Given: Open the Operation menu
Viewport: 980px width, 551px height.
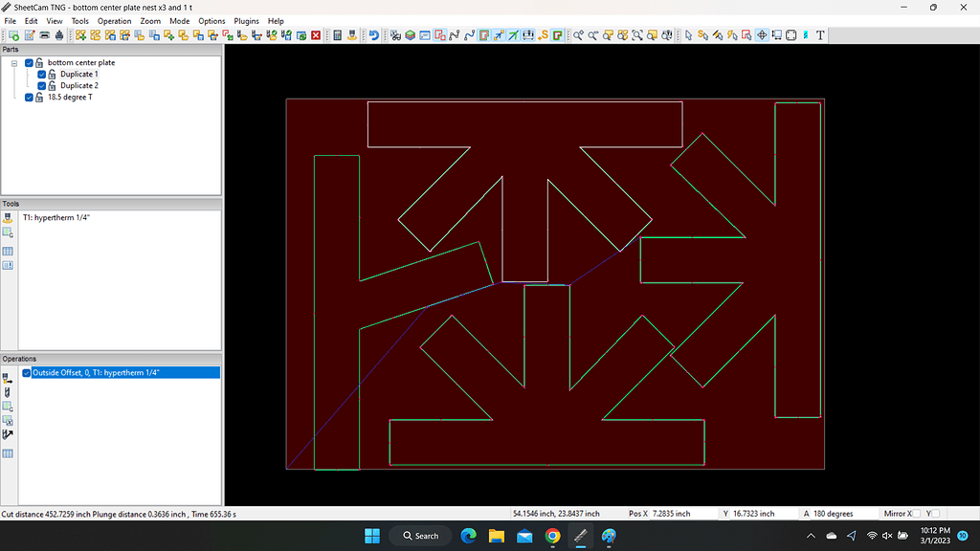Looking at the screenshot, I should pos(114,20).
